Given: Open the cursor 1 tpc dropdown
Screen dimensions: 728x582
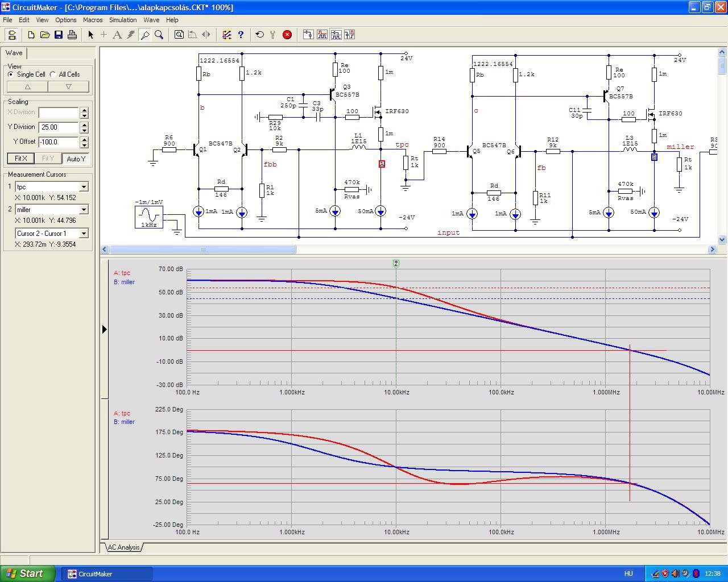Looking at the screenshot, I should click(84, 187).
